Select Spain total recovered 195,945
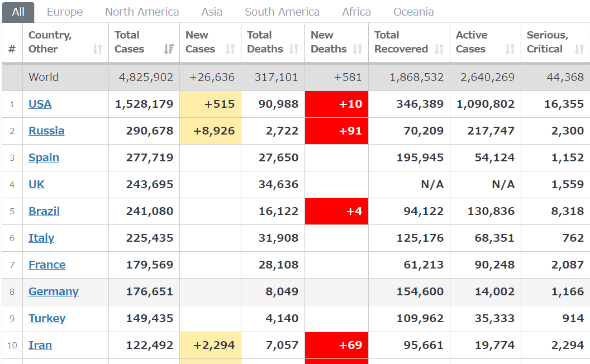Viewport: 590px width, 364px height. pos(420,157)
